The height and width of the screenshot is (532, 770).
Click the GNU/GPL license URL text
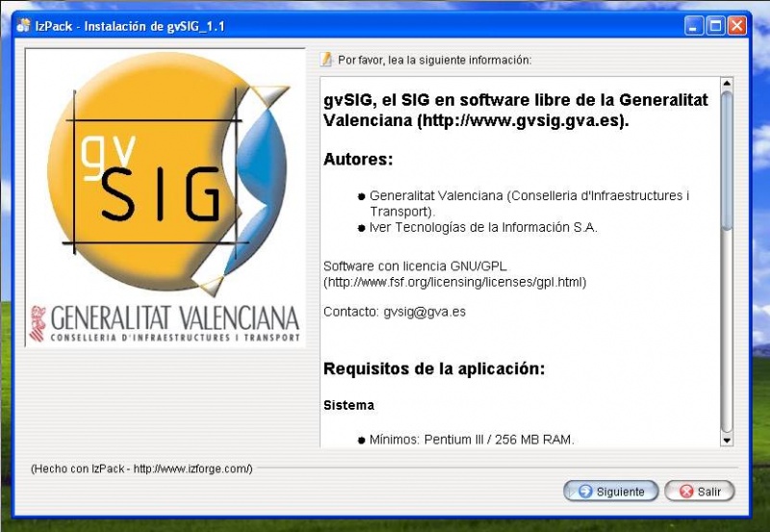pyautogui.click(x=454, y=282)
